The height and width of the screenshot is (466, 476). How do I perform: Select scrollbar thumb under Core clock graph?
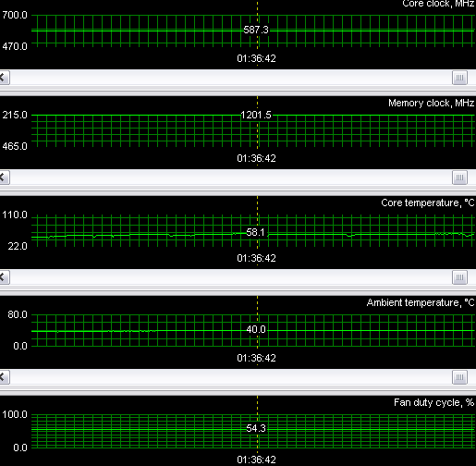pos(459,78)
